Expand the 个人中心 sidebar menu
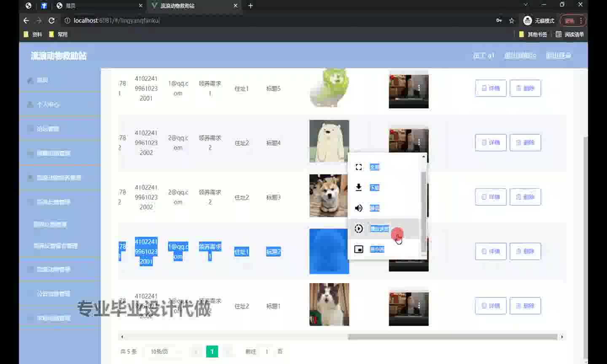Viewport: 607px width, 364px height. (48, 104)
